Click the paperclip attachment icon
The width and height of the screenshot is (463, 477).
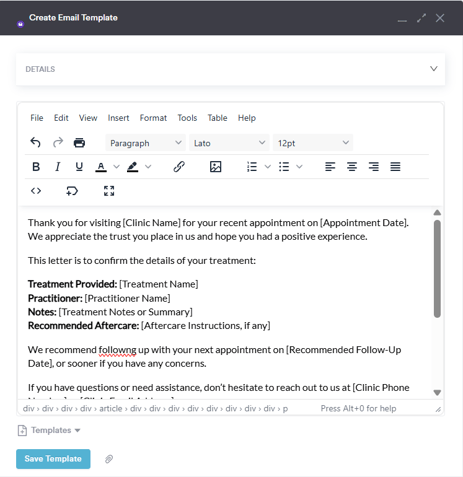coord(109,459)
